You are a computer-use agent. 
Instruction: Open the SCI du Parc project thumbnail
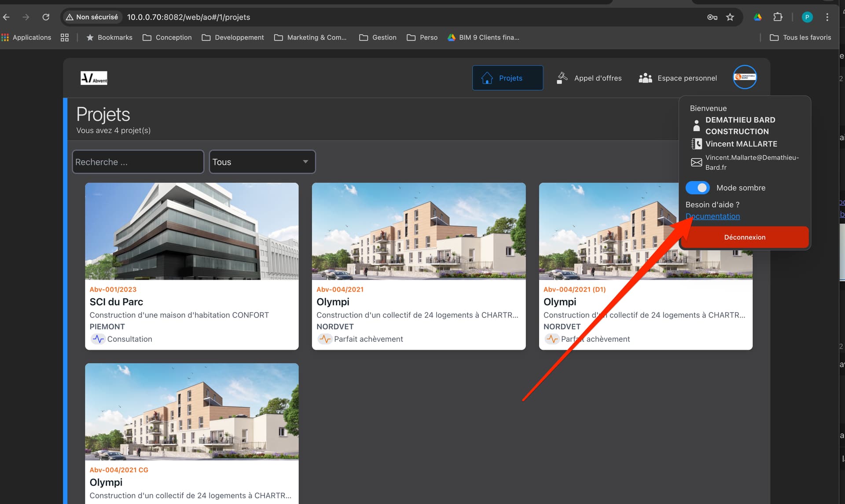[191, 231]
